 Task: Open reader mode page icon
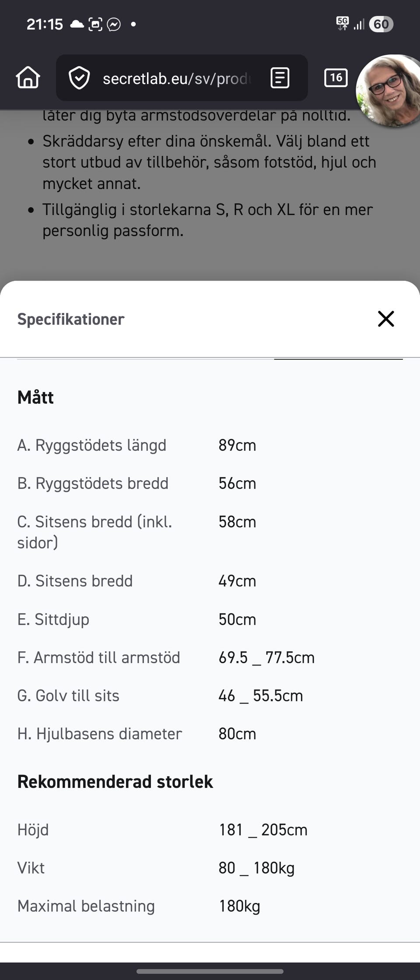(x=280, y=78)
